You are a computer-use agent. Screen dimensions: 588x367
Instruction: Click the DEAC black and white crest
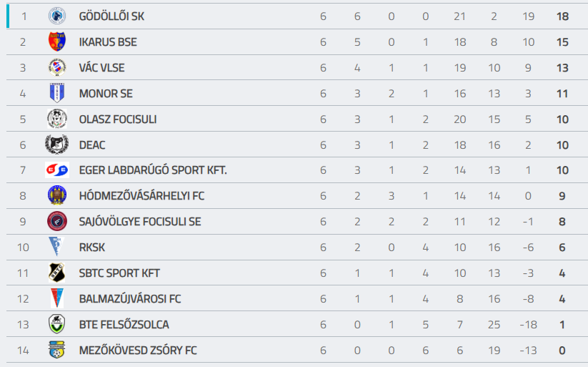click(56, 145)
